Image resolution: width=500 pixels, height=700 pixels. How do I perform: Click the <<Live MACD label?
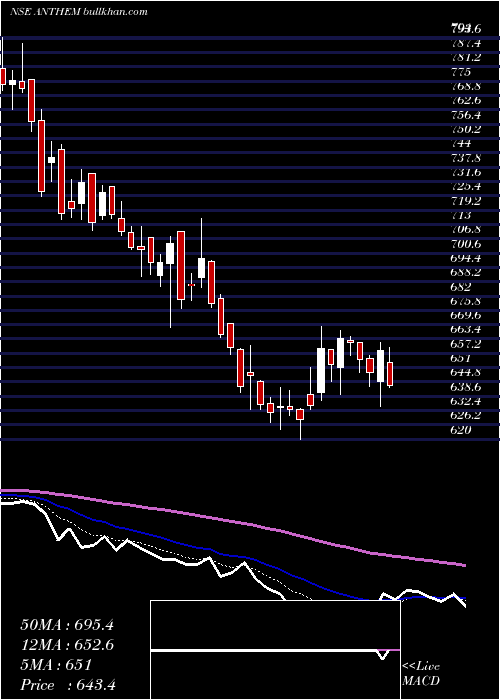click(421, 674)
